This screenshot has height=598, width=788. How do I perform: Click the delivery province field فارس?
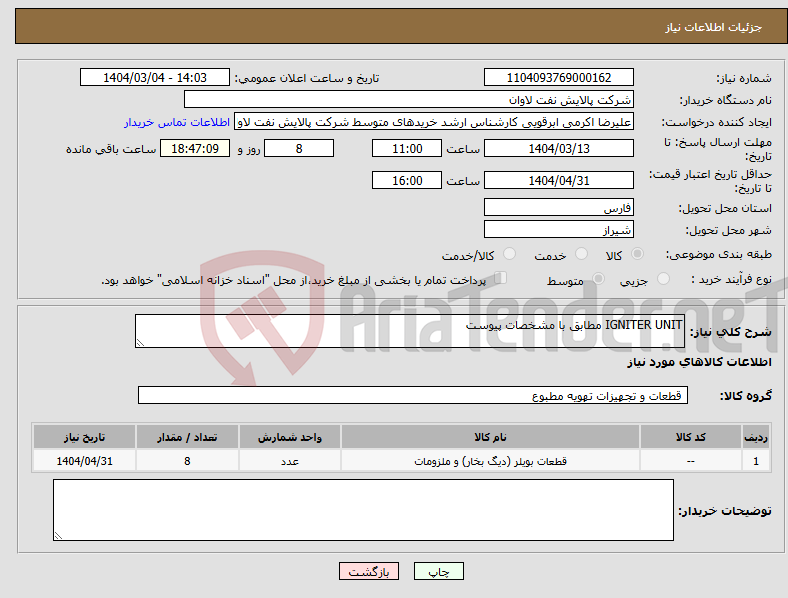(x=558, y=207)
